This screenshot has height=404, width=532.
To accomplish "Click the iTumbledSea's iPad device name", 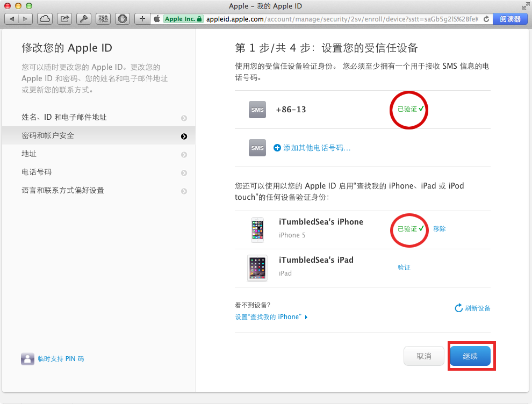I will point(316,260).
